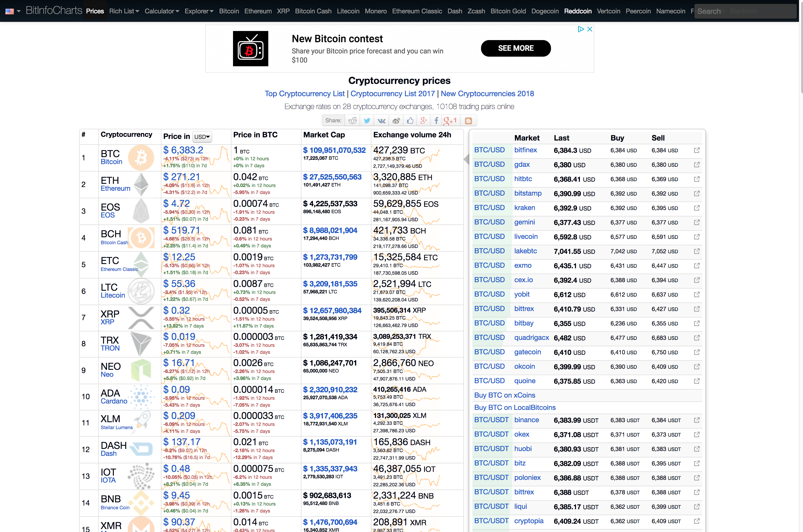Click the Google +1 icon
The width and height of the screenshot is (803, 532).
[x=450, y=121]
